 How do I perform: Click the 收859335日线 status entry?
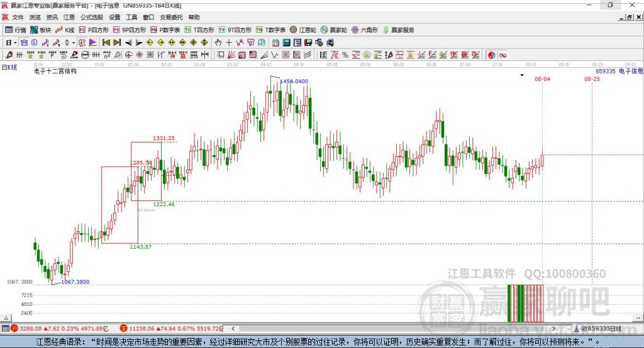[x=598, y=329]
